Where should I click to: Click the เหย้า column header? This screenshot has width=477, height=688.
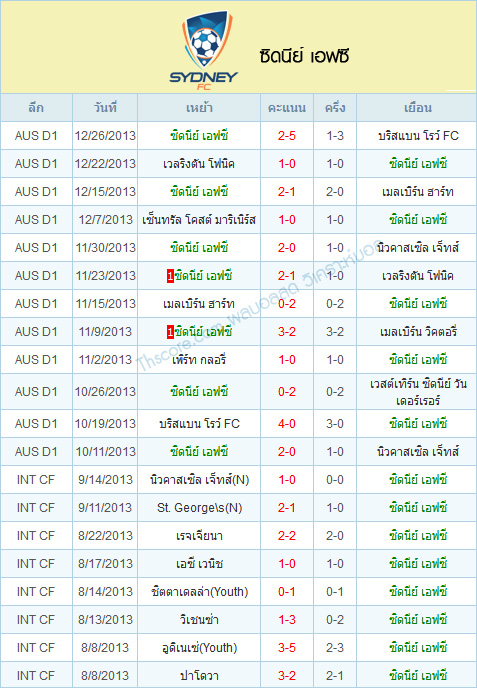[x=199, y=108]
